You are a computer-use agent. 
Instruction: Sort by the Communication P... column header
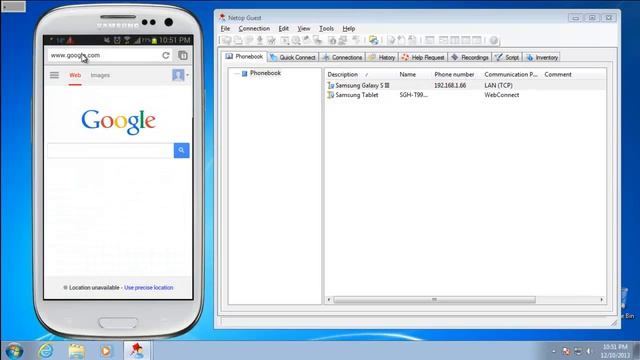pyautogui.click(x=512, y=74)
